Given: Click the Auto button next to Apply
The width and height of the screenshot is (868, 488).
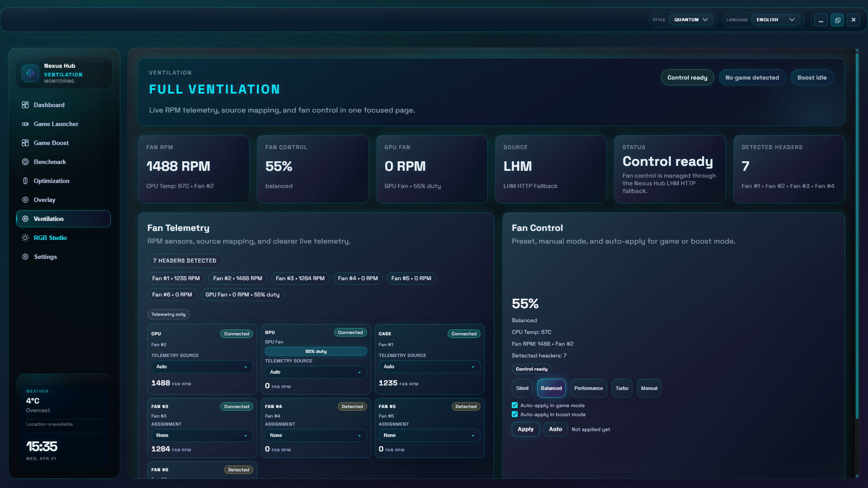Looking at the screenshot, I should click(555, 429).
